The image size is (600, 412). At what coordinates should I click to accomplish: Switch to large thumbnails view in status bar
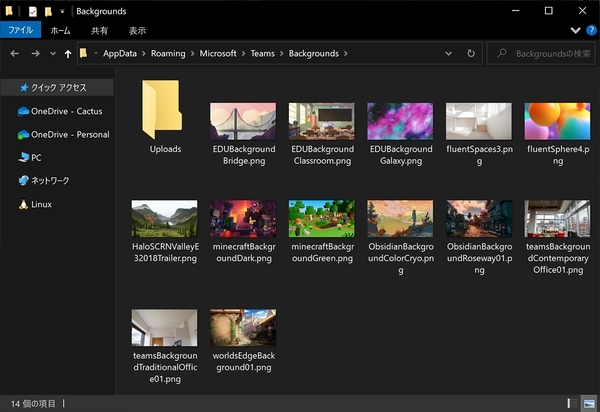[x=588, y=402]
